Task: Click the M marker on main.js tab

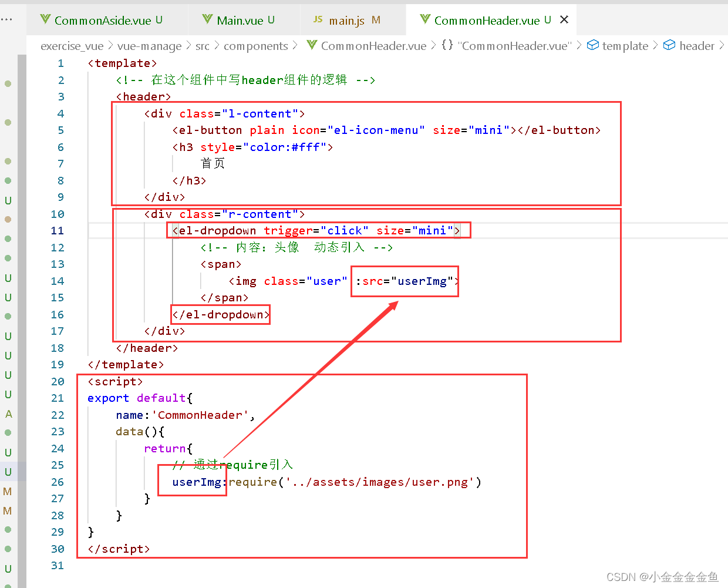Action: click(376, 19)
